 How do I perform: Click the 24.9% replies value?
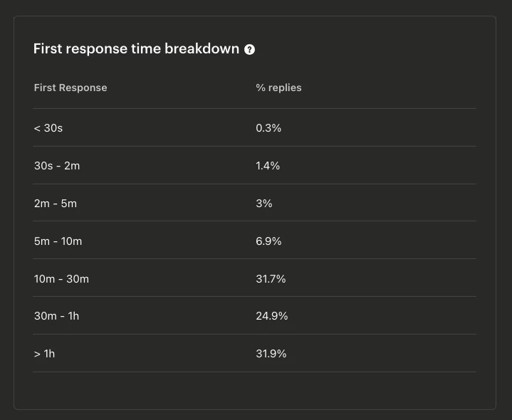coord(272,316)
